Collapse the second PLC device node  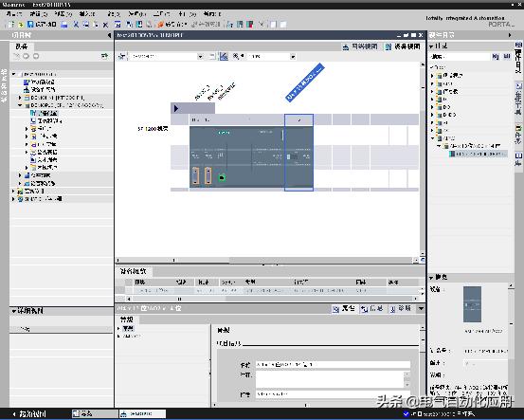coord(19,105)
